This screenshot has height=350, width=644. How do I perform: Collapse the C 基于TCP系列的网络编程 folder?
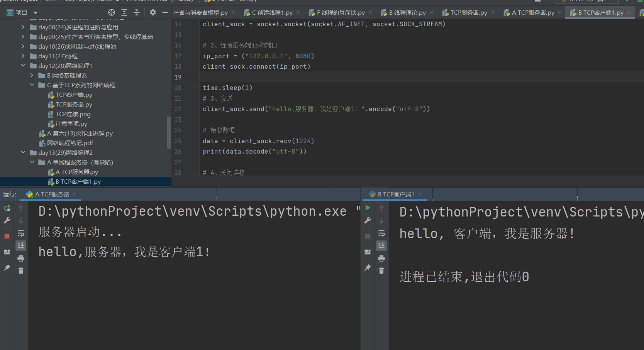(x=32, y=85)
